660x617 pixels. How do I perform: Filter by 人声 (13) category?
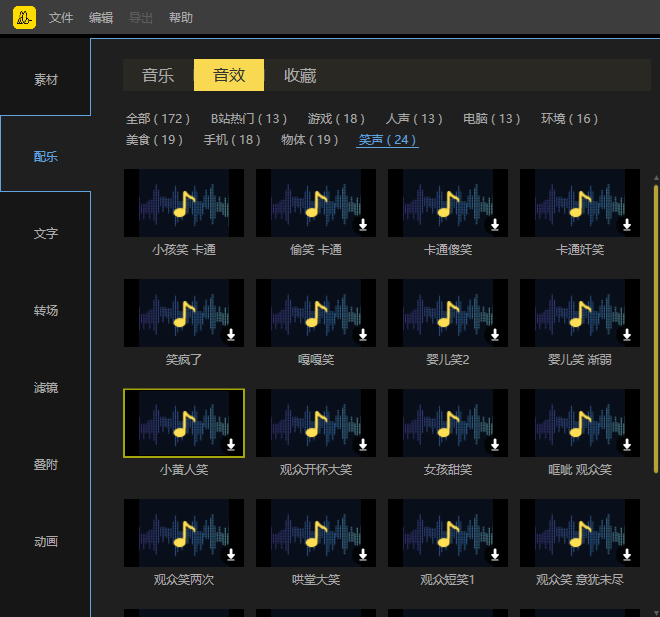[414, 119]
